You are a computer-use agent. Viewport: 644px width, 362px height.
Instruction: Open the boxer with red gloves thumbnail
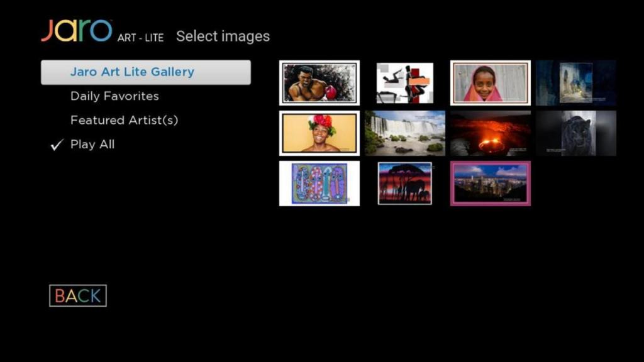319,83
